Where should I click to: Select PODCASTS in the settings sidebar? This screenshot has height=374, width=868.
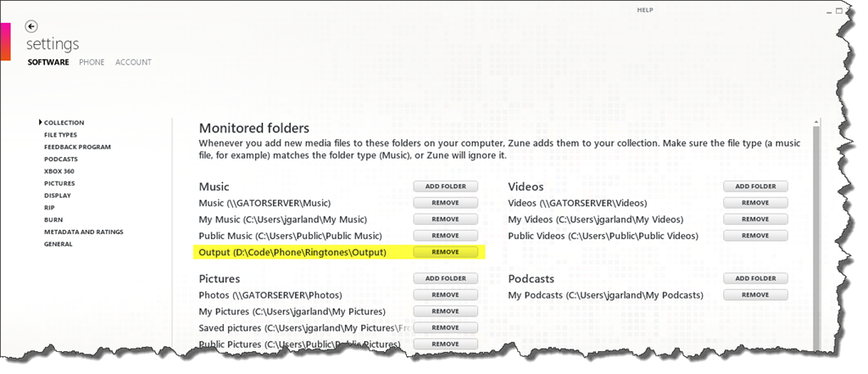(x=60, y=159)
